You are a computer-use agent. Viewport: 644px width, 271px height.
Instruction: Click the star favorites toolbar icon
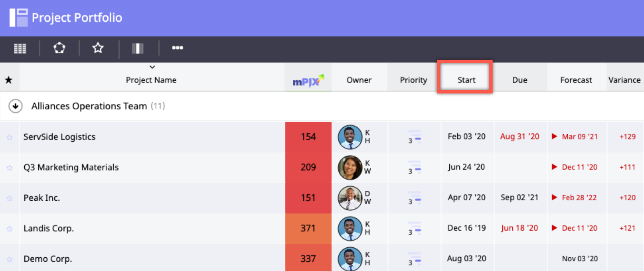(x=98, y=48)
